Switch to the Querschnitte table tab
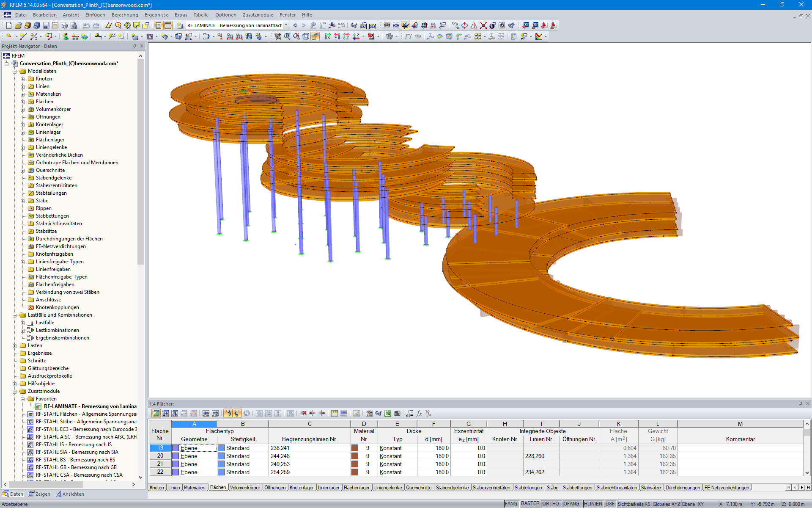812x508 pixels. [419, 488]
